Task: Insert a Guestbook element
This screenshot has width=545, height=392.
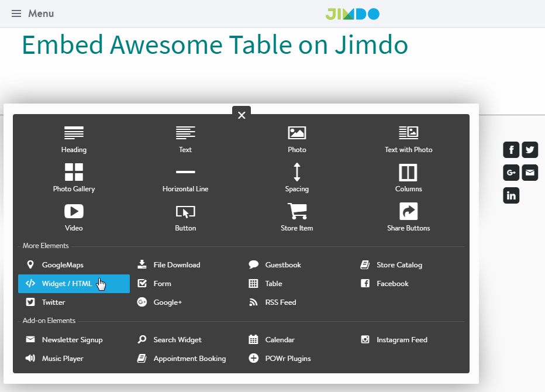Action: pyautogui.click(x=274, y=264)
